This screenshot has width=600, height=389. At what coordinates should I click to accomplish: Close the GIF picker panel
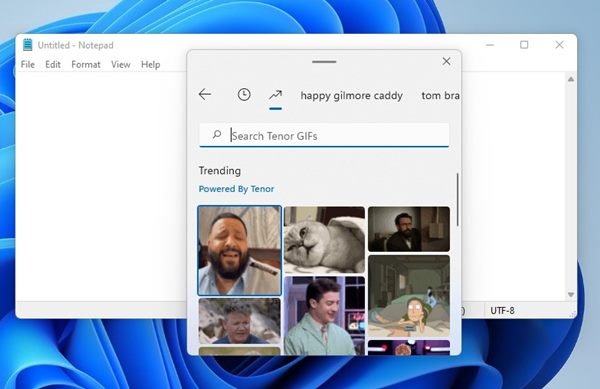click(446, 61)
